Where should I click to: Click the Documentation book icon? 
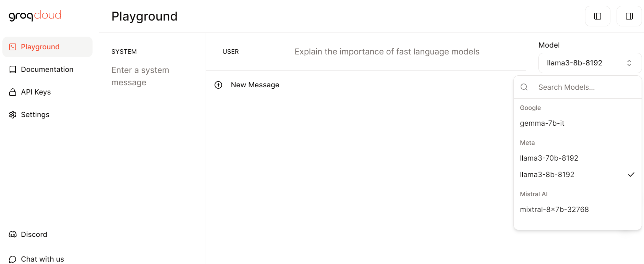click(13, 70)
